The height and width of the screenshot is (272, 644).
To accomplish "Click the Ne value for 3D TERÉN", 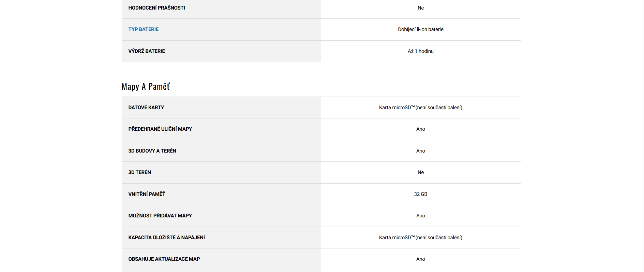I will [x=420, y=172].
